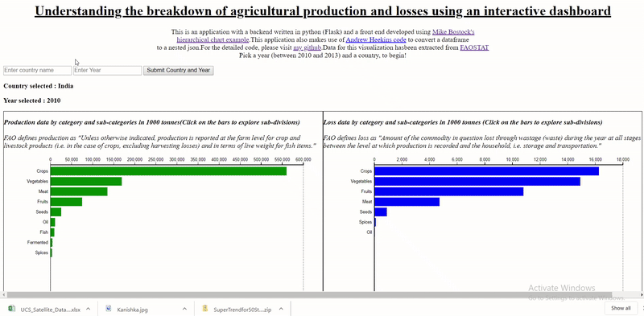This screenshot has width=644, height=316.
Task: Click the green Fish production bar
Action: (x=52, y=232)
